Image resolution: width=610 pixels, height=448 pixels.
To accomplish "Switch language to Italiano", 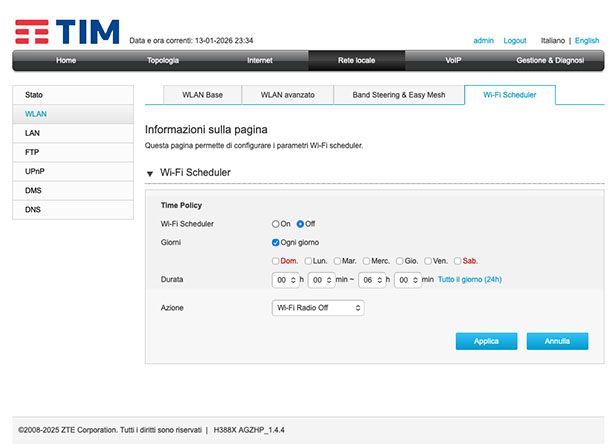I will click(552, 40).
